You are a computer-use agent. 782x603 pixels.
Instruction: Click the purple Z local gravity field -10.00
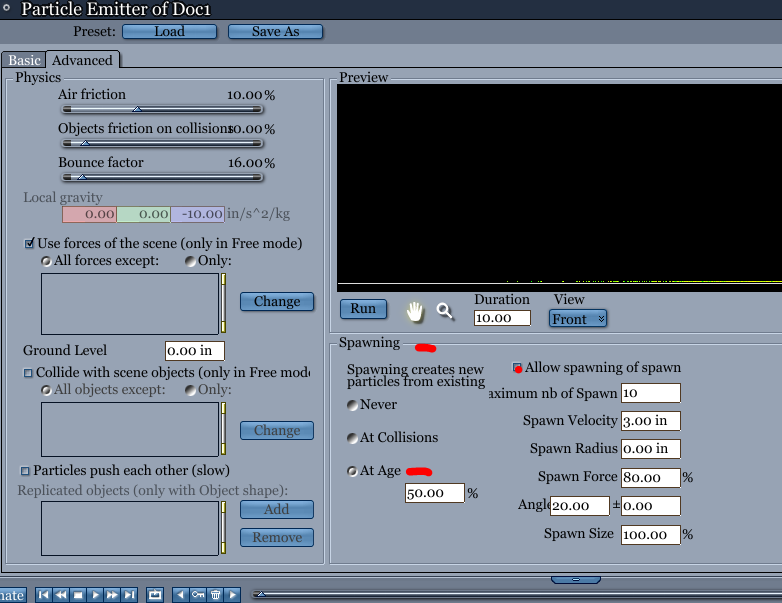(x=197, y=214)
